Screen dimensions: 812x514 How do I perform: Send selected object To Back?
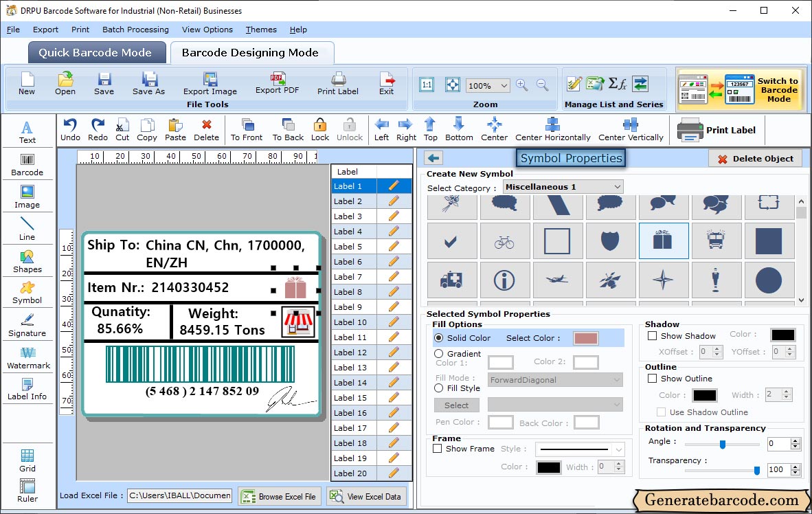[x=288, y=130]
